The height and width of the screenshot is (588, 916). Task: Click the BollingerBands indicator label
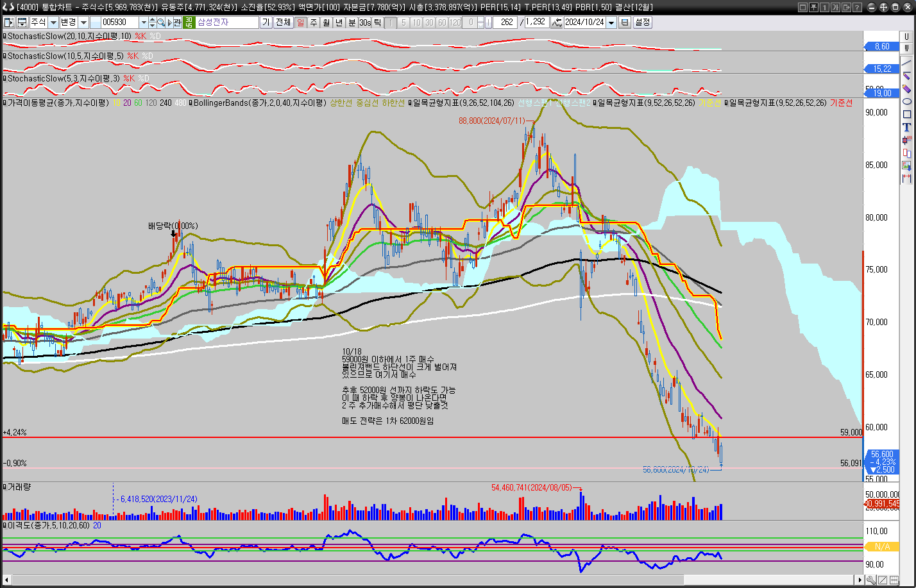point(260,103)
